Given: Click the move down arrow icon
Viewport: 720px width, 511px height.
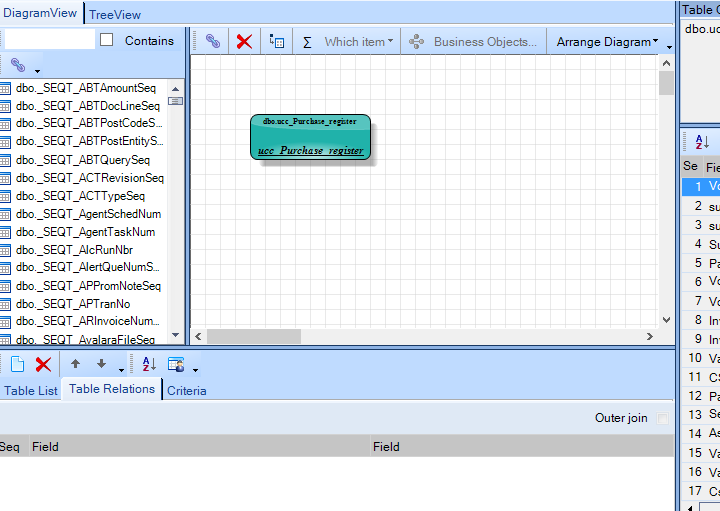Looking at the screenshot, I should click(x=101, y=364).
